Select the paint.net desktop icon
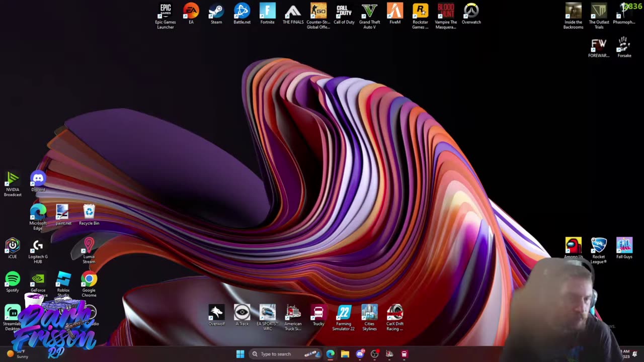The width and height of the screenshot is (644, 362). (63, 215)
